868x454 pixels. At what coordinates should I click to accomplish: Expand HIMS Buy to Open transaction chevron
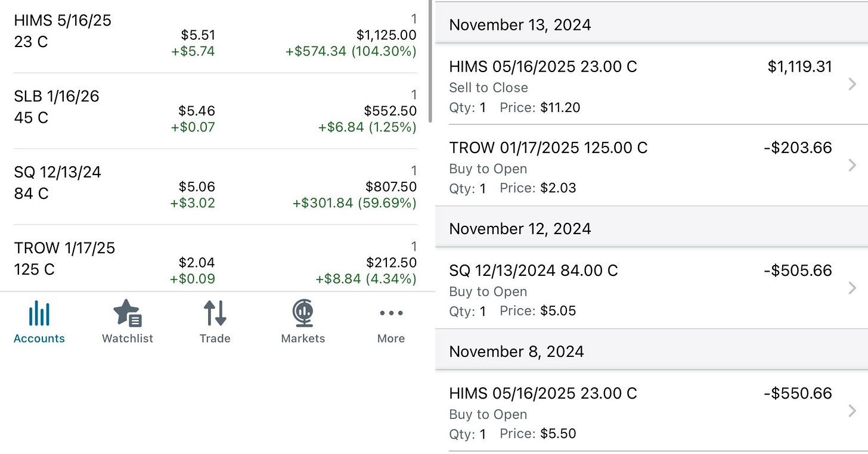(x=852, y=411)
